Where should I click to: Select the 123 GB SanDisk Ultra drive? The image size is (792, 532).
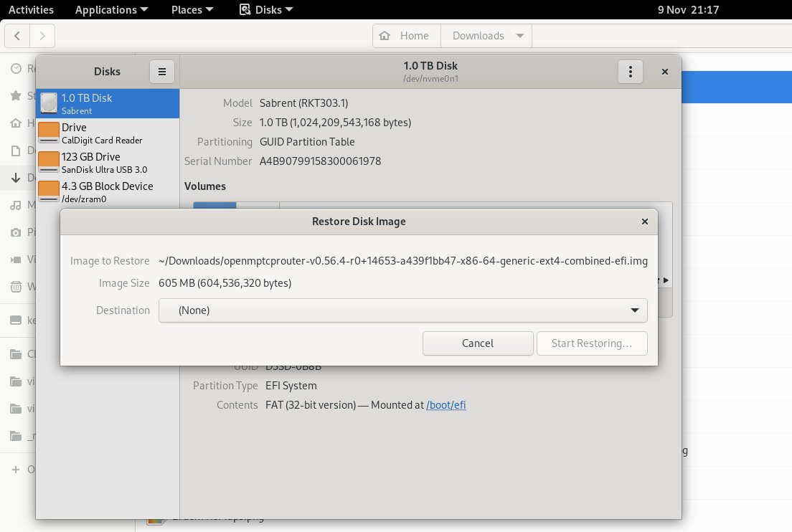point(108,163)
